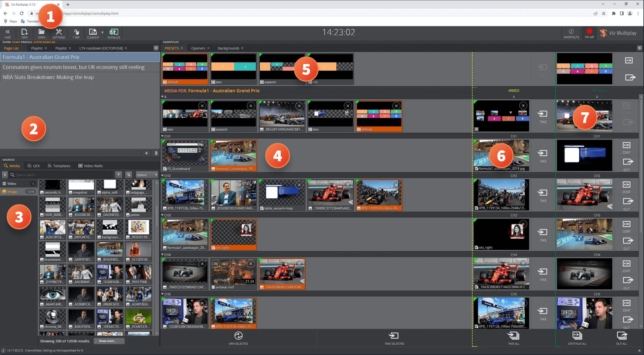644x355 pixels.
Task: Create a new profile with the NEW icon
Action: [24, 33]
